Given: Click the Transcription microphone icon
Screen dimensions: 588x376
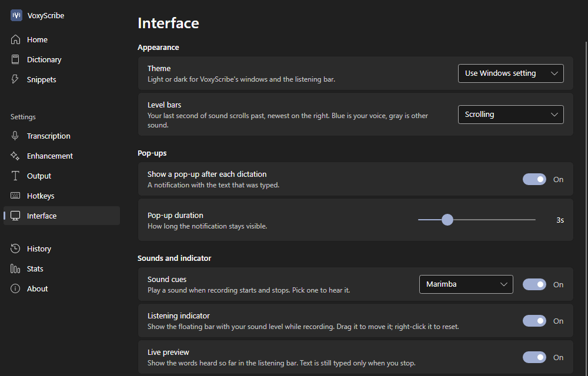Looking at the screenshot, I should pos(15,136).
